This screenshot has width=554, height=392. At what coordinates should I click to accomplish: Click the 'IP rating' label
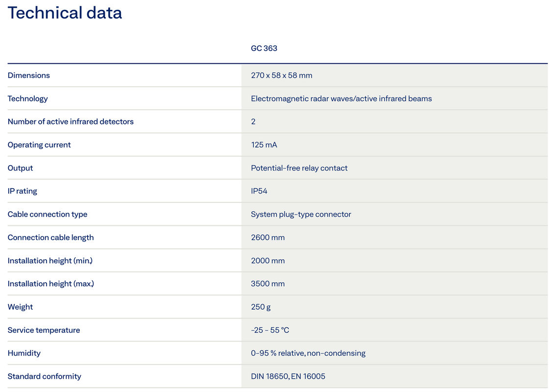pyautogui.click(x=22, y=191)
